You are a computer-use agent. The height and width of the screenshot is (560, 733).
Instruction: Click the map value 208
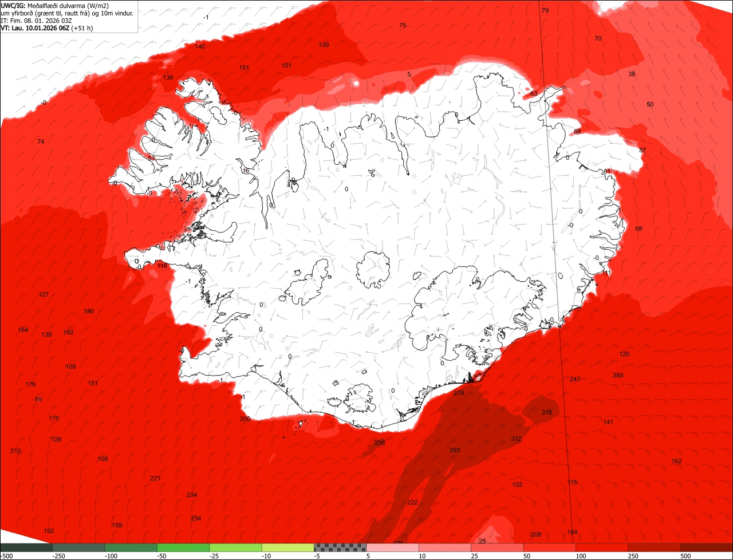536,535
